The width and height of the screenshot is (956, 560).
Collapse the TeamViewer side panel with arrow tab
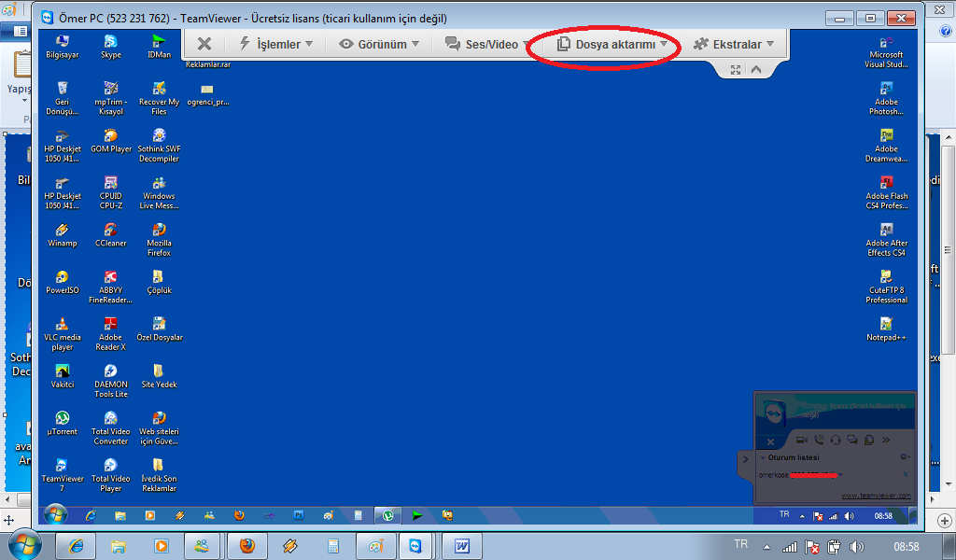click(745, 459)
